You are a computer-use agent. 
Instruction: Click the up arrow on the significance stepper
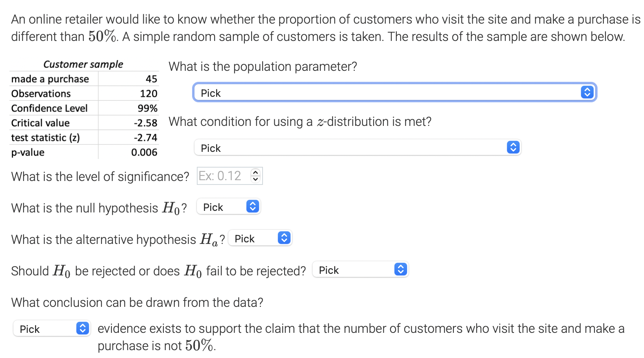tap(255, 172)
